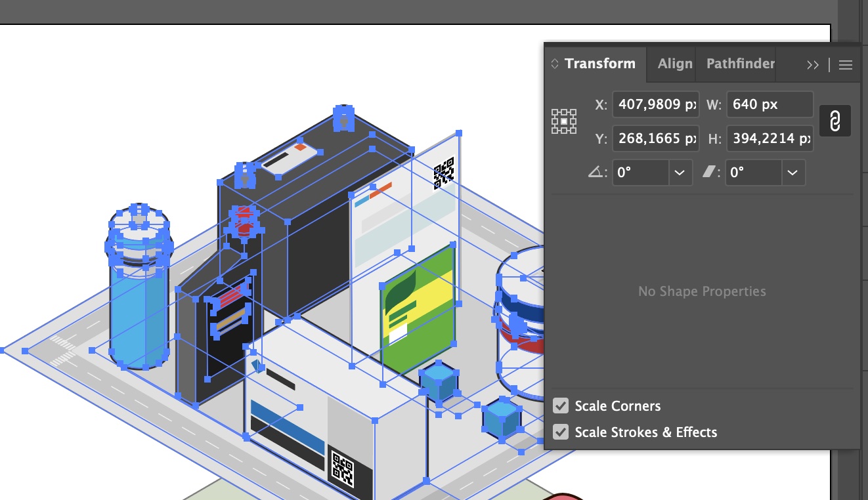Toggle the constrain width and height proportions link

point(835,121)
